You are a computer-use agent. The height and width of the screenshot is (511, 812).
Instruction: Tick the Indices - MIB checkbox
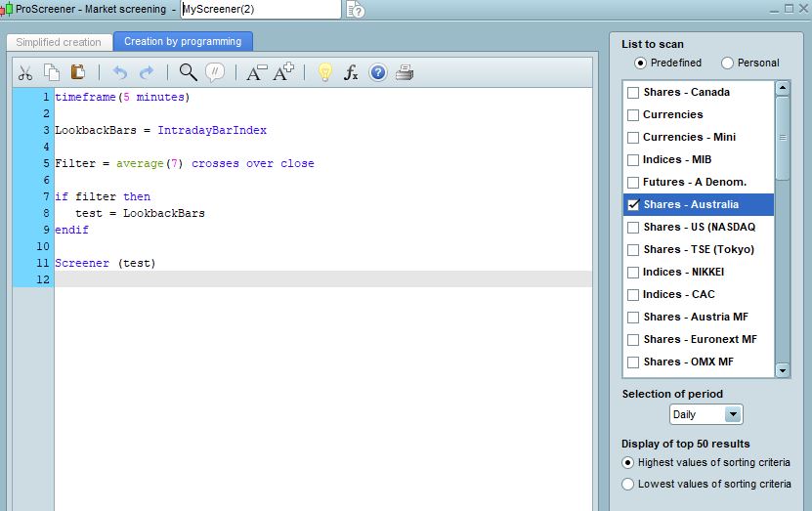click(x=633, y=160)
